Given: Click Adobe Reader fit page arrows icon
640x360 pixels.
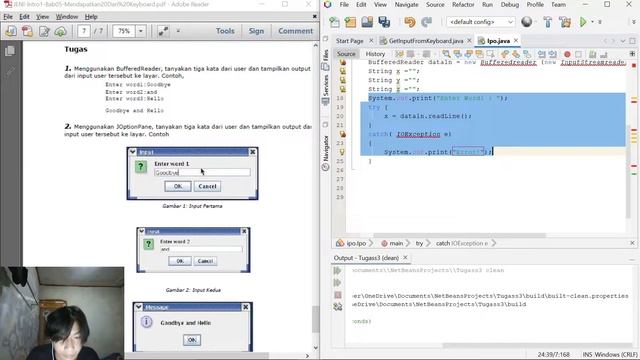Looking at the screenshot, I should point(163,31).
